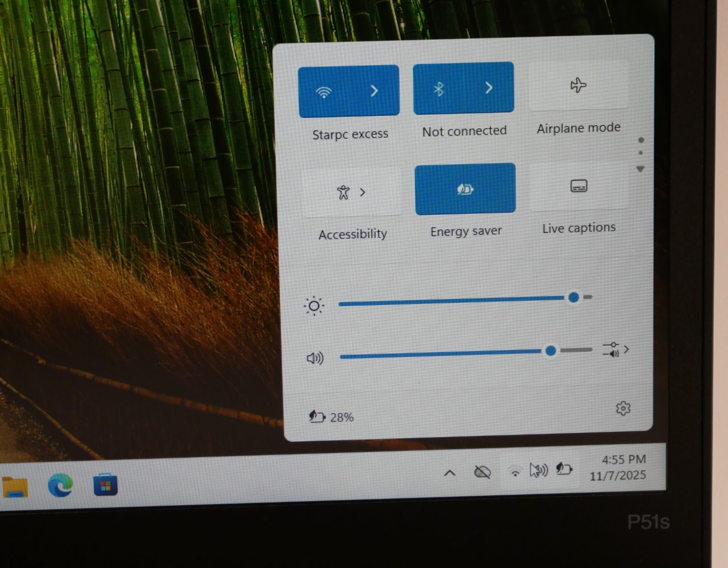Click 'Live captions' label

click(x=579, y=228)
